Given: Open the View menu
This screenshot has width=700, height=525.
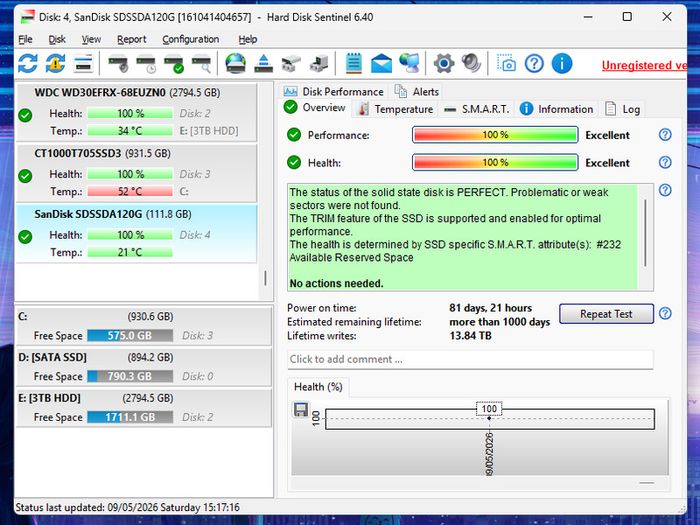Looking at the screenshot, I should [x=91, y=39].
